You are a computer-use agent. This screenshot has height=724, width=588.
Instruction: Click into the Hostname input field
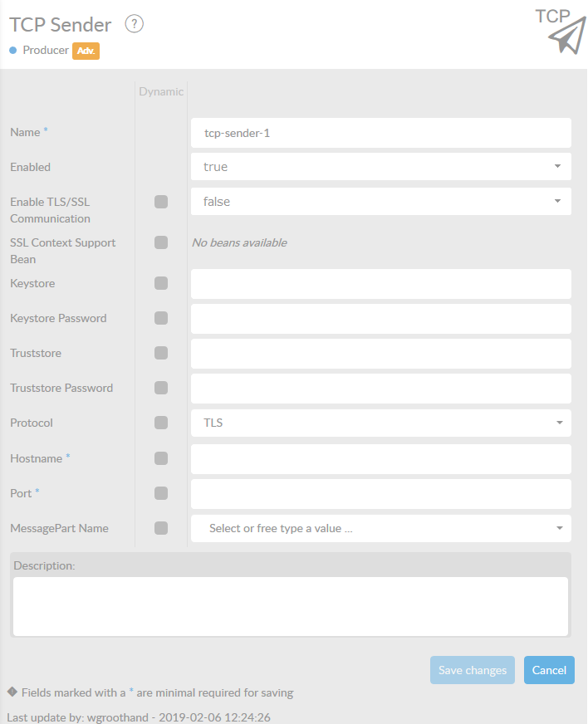click(x=380, y=458)
